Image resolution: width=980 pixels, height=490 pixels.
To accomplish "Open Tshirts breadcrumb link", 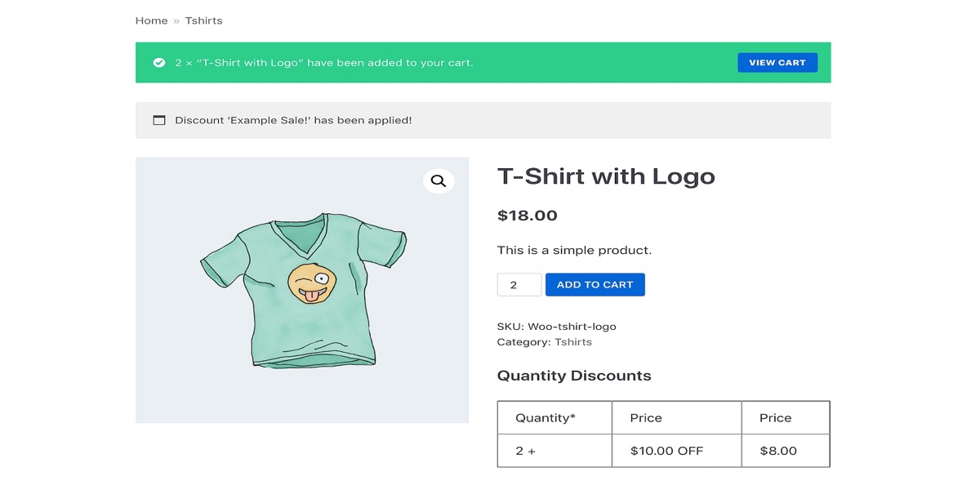I will (203, 20).
